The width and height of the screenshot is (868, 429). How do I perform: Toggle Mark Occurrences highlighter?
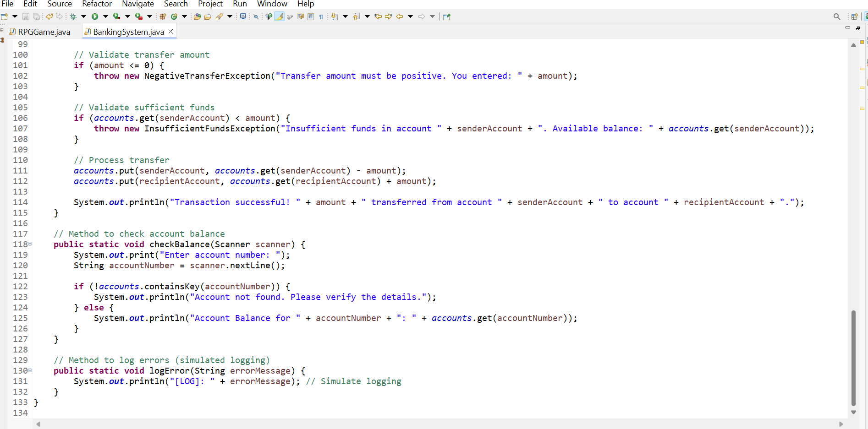(x=279, y=16)
